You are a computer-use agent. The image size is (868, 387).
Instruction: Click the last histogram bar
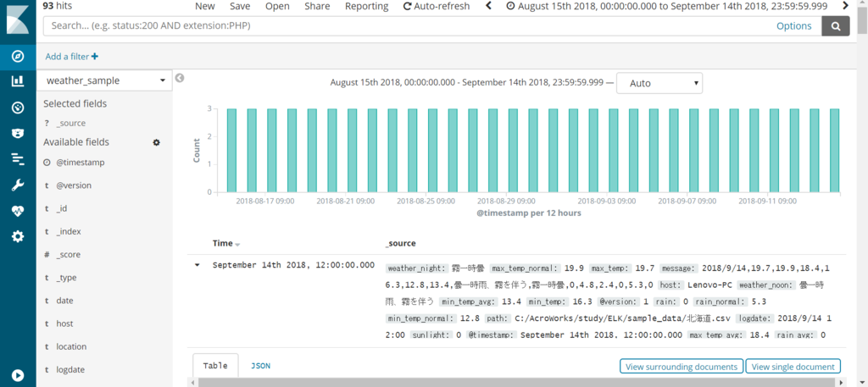click(835, 151)
